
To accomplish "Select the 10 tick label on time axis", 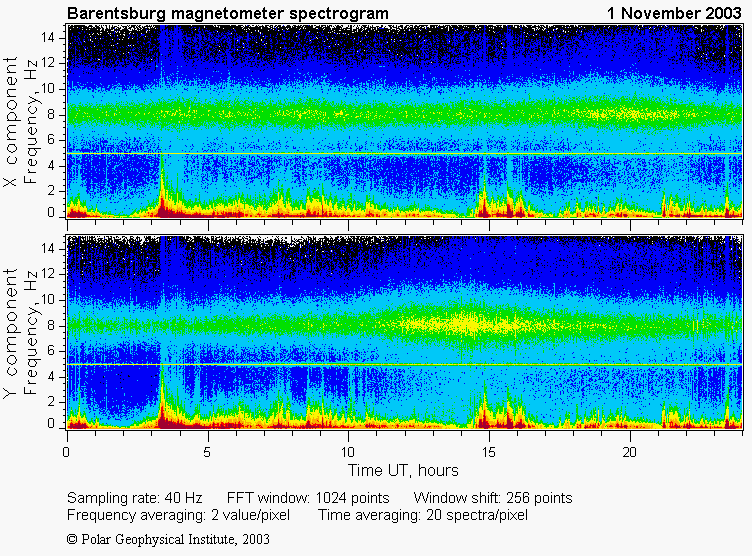I will pos(348,451).
